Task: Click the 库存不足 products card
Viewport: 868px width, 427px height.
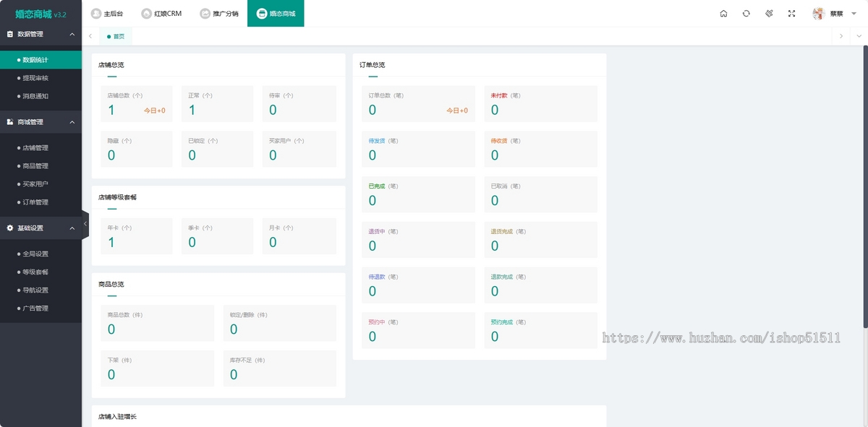Action: (280, 368)
